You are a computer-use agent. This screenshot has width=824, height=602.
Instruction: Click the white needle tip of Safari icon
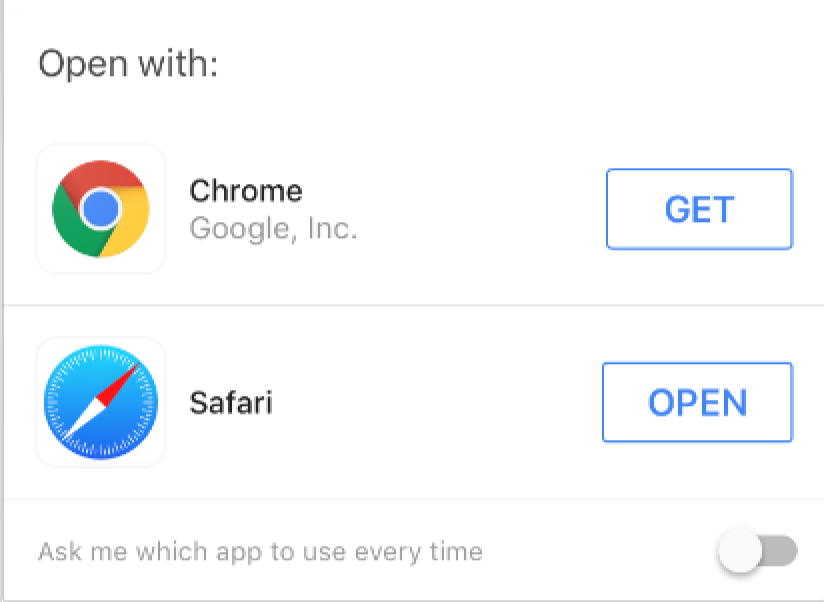(x=79, y=422)
